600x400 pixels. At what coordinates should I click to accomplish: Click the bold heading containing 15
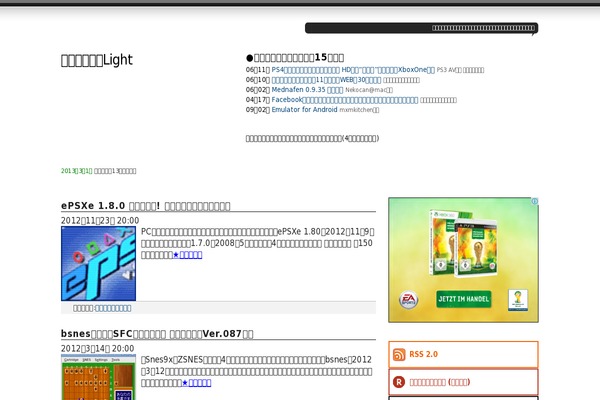[x=295, y=57]
